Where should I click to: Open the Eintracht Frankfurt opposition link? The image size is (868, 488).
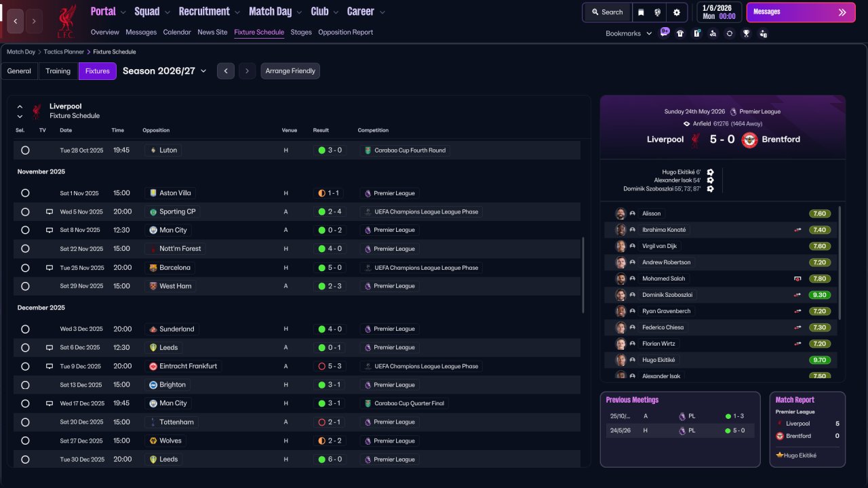point(183,366)
